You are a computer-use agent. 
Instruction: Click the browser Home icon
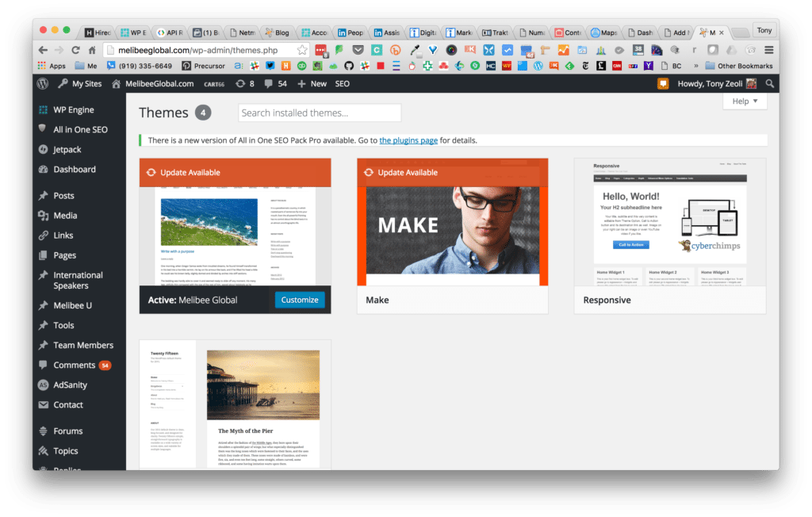pyautogui.click(x=92, y=50)
